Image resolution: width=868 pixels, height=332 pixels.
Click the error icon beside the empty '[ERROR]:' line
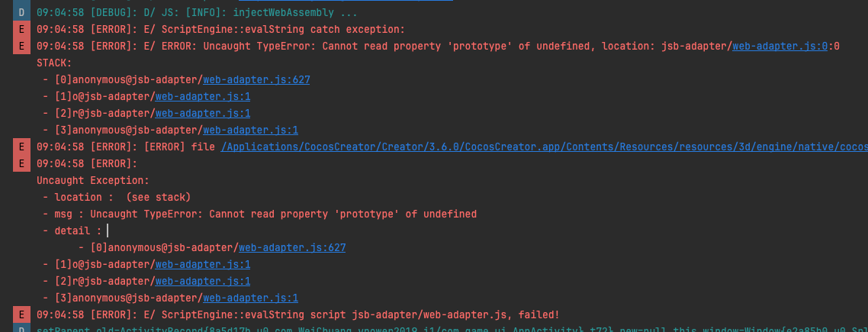coord(21,163)
